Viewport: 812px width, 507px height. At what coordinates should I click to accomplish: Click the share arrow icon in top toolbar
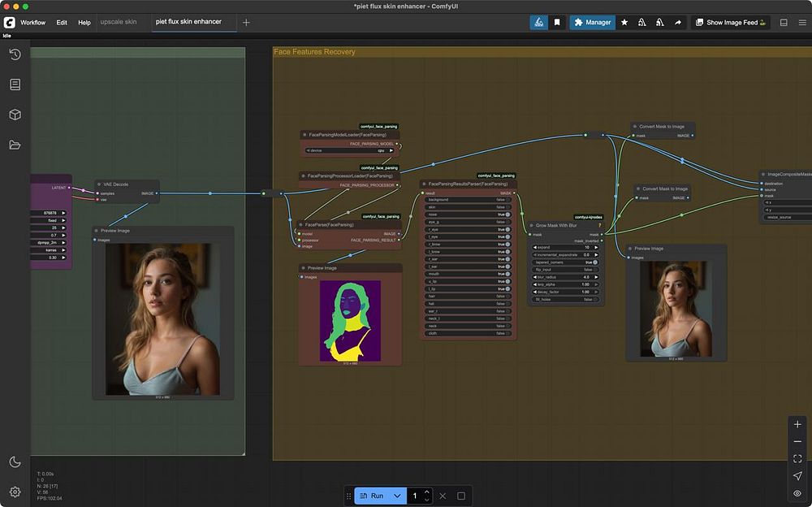tap(677, 23)
